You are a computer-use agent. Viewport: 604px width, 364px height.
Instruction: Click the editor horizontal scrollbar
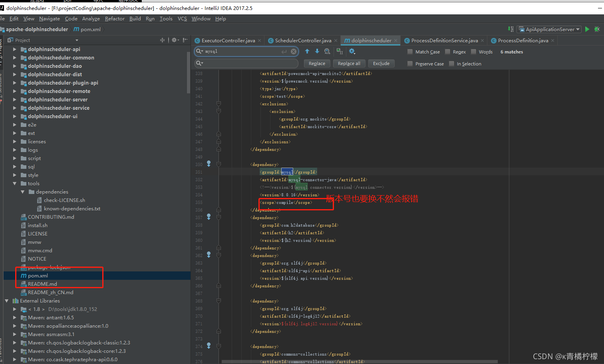[x=360, y=362]
